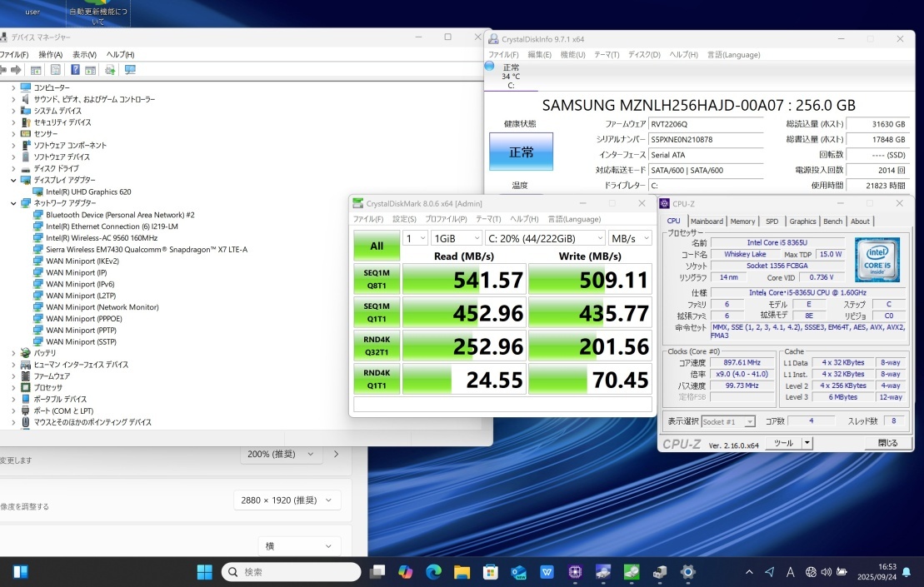Image resolution: width=924 pixels, height=587 pixels.
Task: Expand the プロセッサ node
Action: (13, 388)
